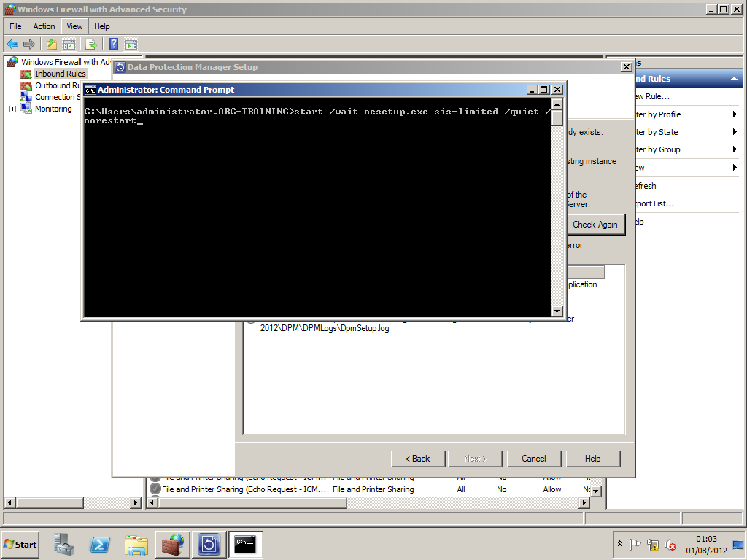
Task: Click the Back button in DPM Setup
Action: click(x=418, y=459)
